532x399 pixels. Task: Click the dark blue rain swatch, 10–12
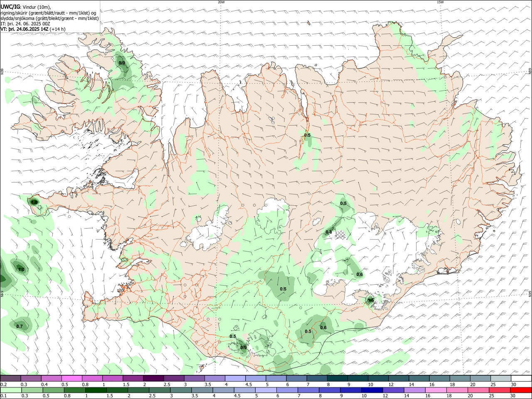pyautogui.click(x=371, y=390)
